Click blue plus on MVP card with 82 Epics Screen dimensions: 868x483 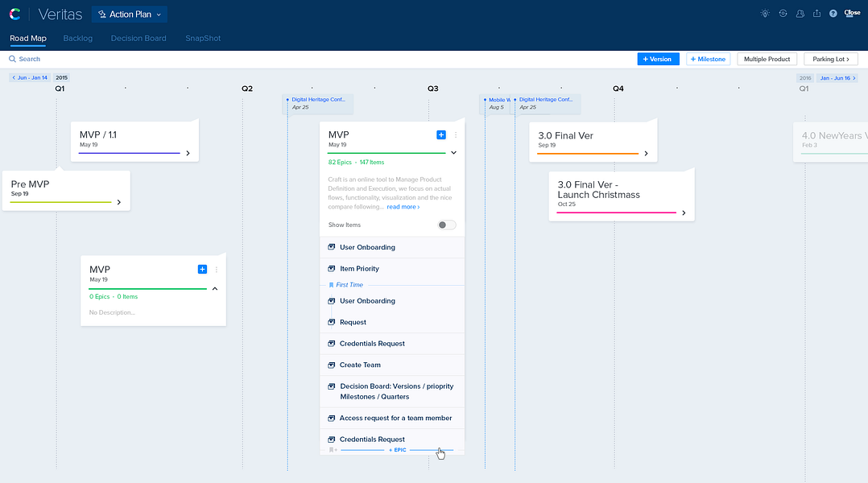441,135
